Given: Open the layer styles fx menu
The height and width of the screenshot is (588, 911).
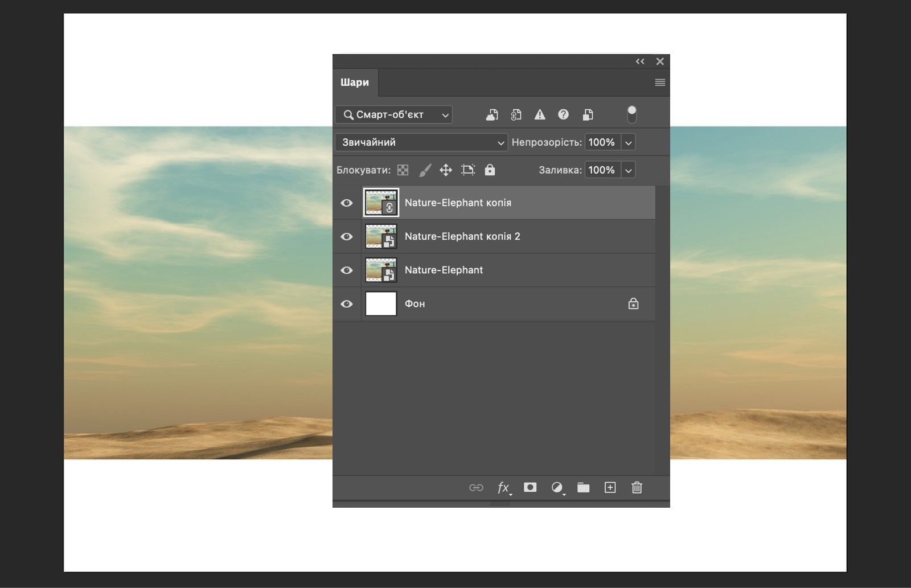Looking at the screenshot, I should 503,487.
